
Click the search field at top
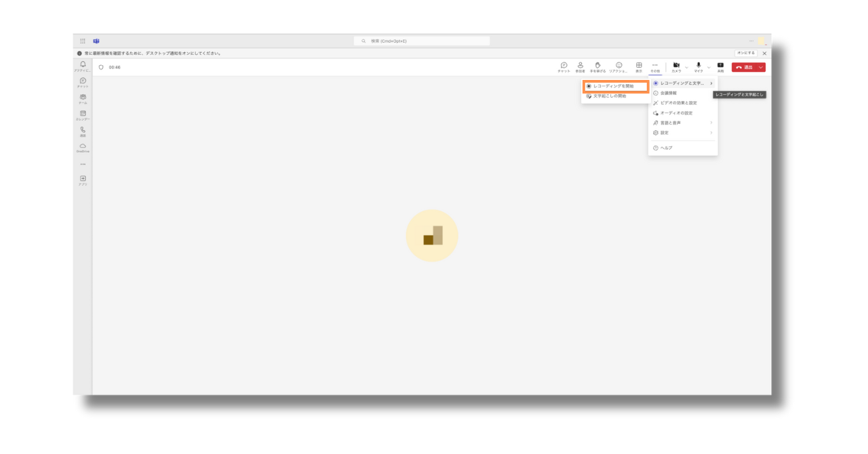tap(422, 41)
